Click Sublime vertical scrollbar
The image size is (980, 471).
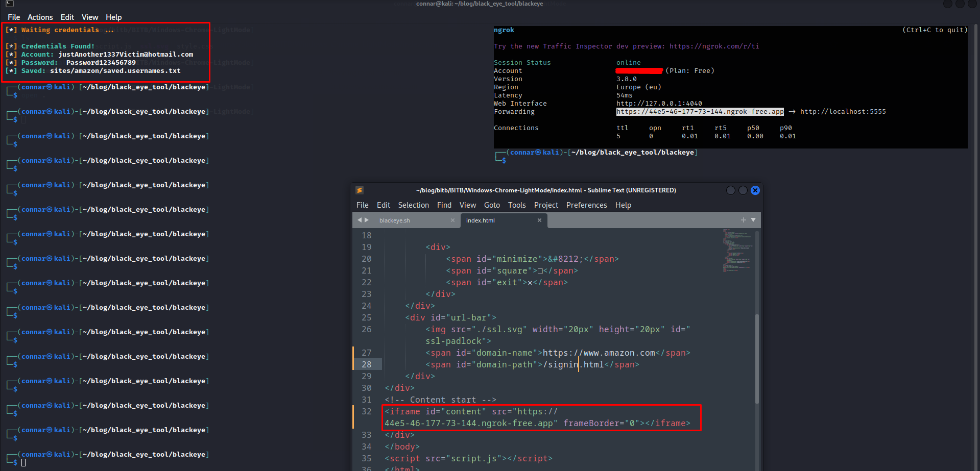pyautogui.click(x=757, y=359)
